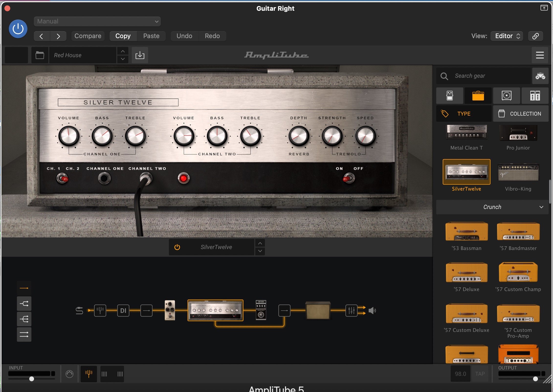This screenshot has height=392, width=553.
Task: Click the Compare button
Action: point(88,36)
